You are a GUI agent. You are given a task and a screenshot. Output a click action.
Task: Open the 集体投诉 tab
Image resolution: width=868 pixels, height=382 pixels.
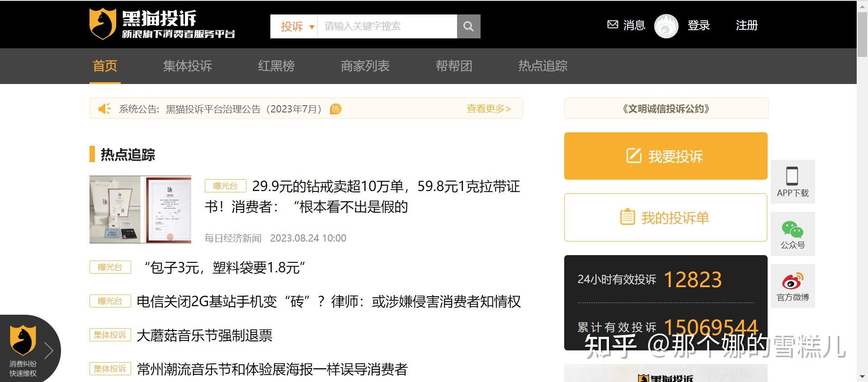point(188,66)
